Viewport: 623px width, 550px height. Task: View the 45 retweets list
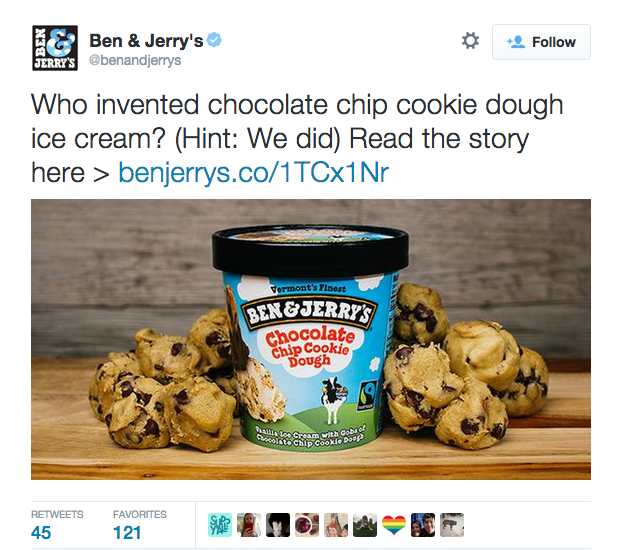pos(57,525)
